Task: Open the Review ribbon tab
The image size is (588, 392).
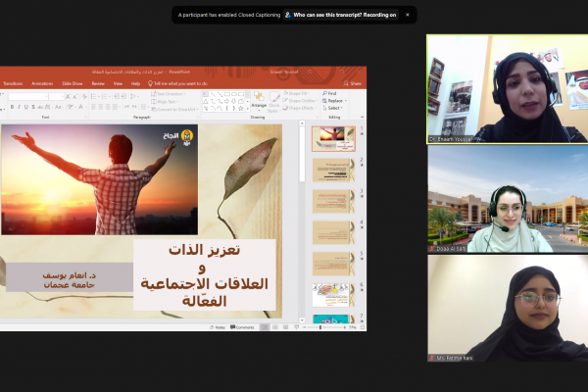Action: [x=98, y=83]
